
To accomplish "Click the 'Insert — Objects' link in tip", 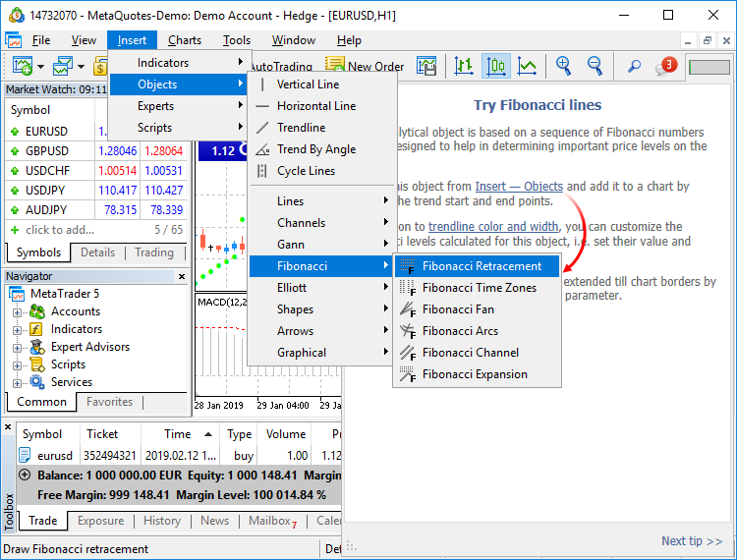I will coord(518,187).
